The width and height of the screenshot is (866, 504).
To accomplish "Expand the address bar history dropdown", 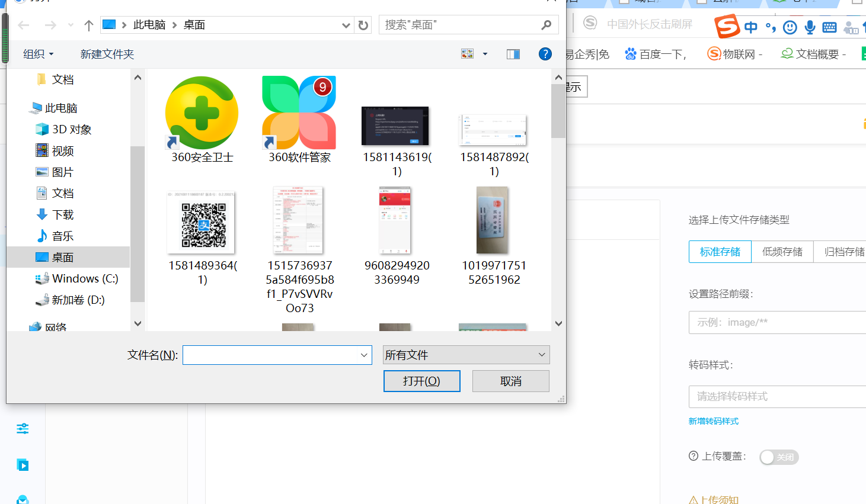I will tap(346, 25).
